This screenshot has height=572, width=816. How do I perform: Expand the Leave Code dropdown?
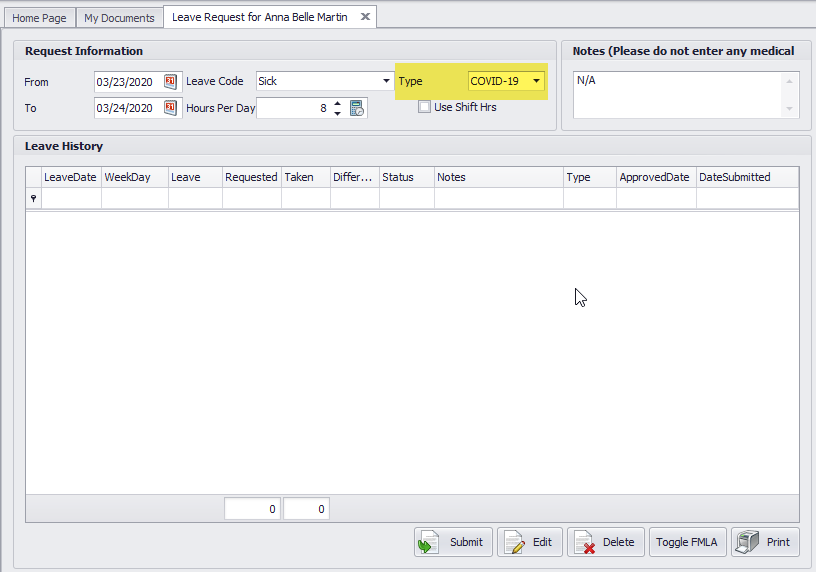(x=386, y=81)
